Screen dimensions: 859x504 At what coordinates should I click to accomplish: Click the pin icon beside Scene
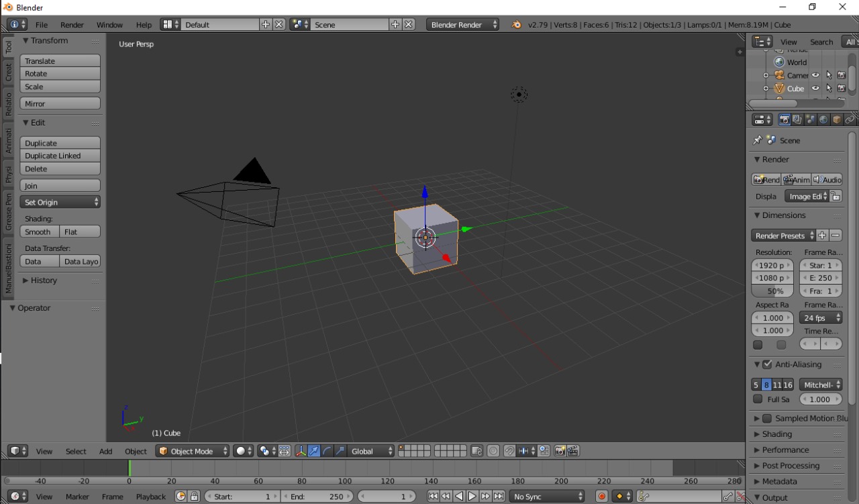pos(758,140)
